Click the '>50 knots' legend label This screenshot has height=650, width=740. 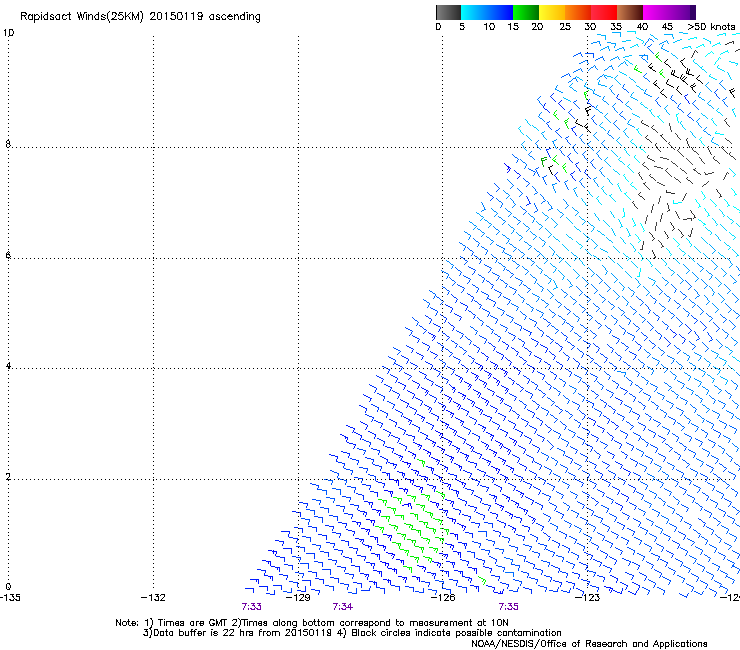point(711,27)
